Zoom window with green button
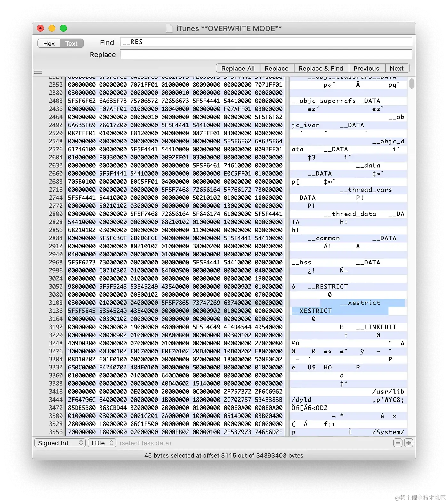448x503 pixels. (63, 28)
